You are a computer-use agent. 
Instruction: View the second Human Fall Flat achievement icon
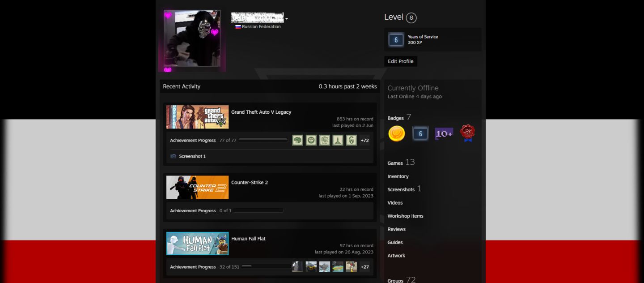coord(311,267)
